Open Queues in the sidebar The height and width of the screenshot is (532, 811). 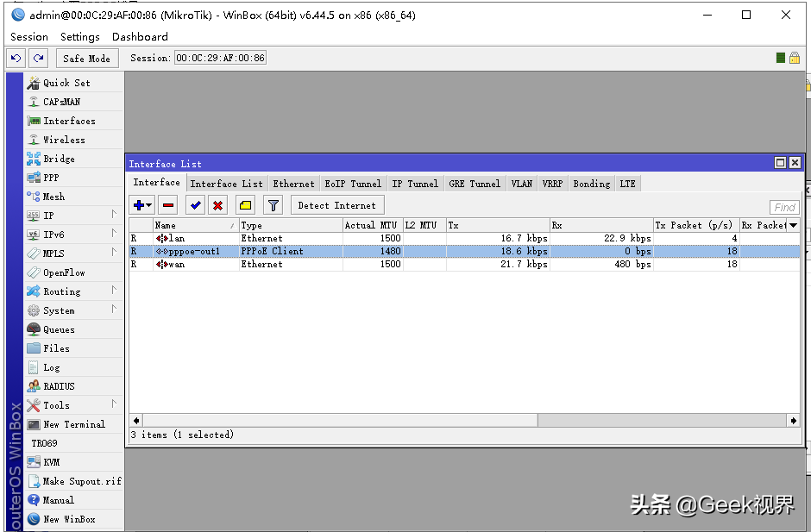(74, 329)
